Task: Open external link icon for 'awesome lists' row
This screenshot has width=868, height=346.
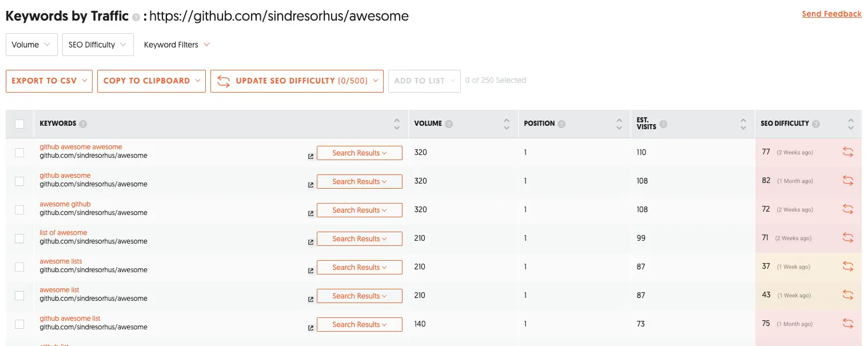Action: [310, 271]
